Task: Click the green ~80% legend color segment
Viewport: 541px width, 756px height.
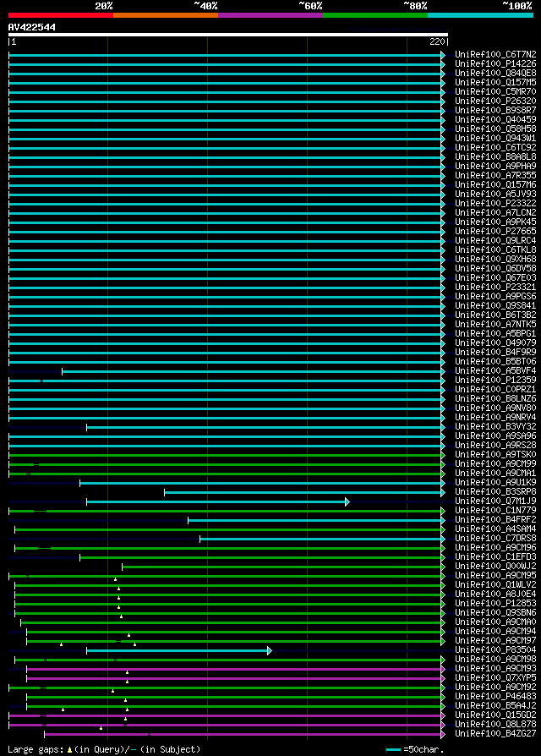Action: (375, 15)
